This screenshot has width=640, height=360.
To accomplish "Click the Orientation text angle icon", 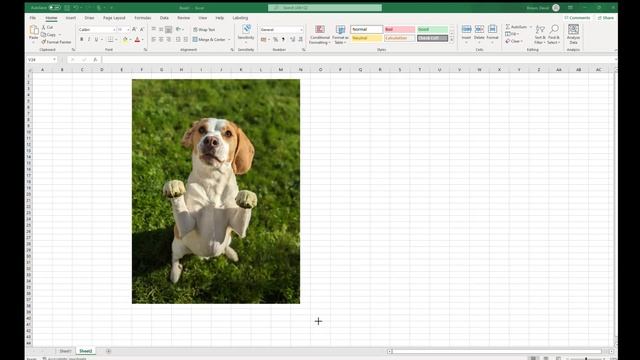I will [178, 29].
